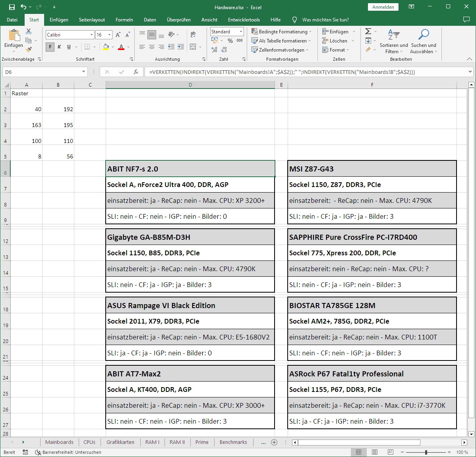
Task: Click the clear eraser icon
Action: pyautogui.click(x=368, y=49)
